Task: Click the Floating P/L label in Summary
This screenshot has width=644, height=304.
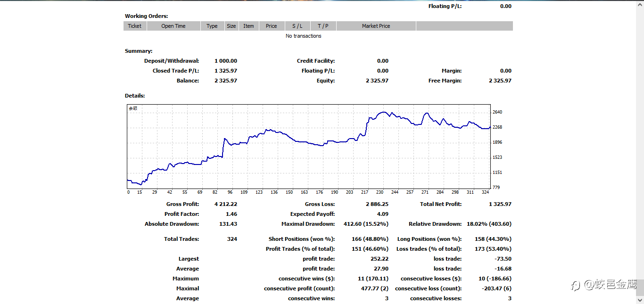Action: click(x=318, y=71)
